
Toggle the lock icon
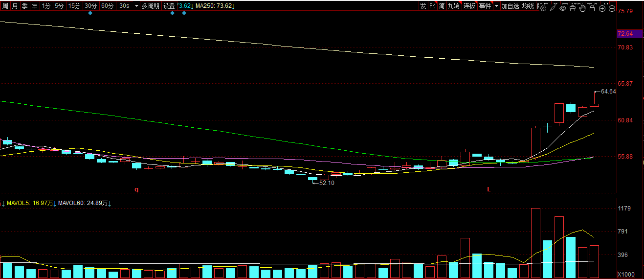(592, 8)
